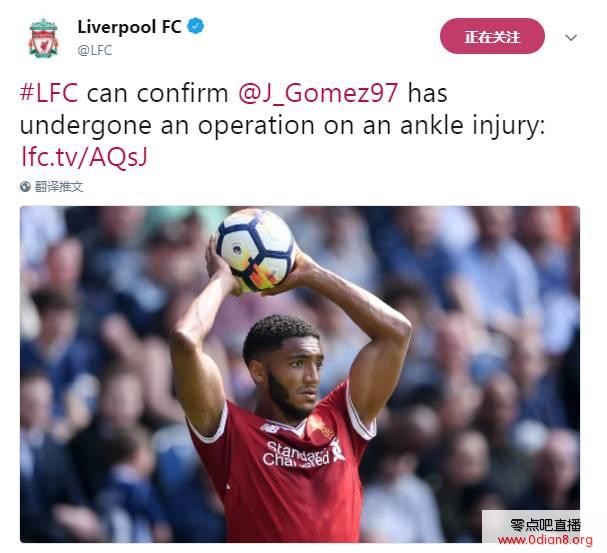Click the football in the photo
Screen dimensions: 607x553
(x=255, y=250)
